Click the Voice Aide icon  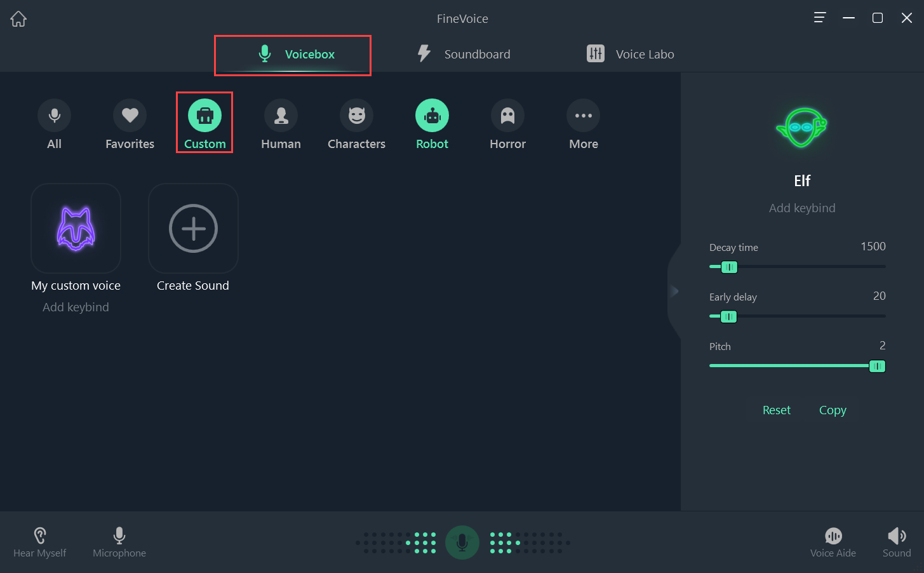pos(833,541)
